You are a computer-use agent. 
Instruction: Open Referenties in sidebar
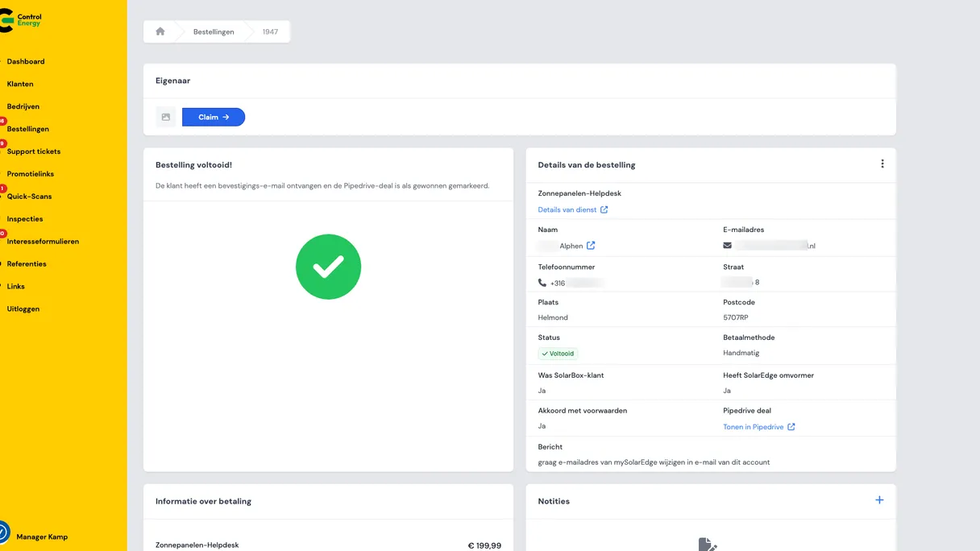click(27, 264)
